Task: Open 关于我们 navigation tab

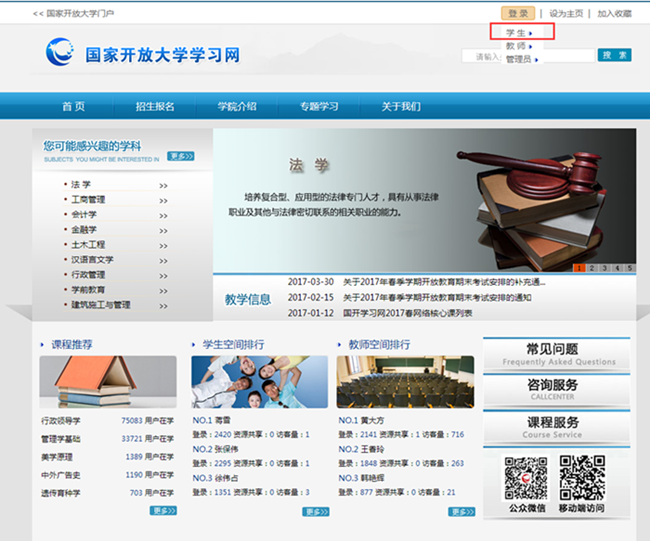Action: pyautogui.click(x=401, y=107)
